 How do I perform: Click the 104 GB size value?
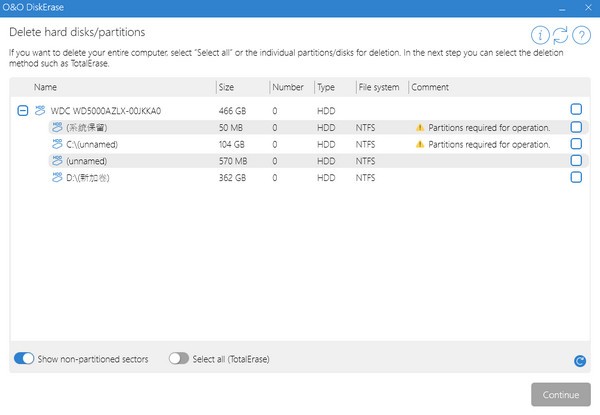point(232,145)
